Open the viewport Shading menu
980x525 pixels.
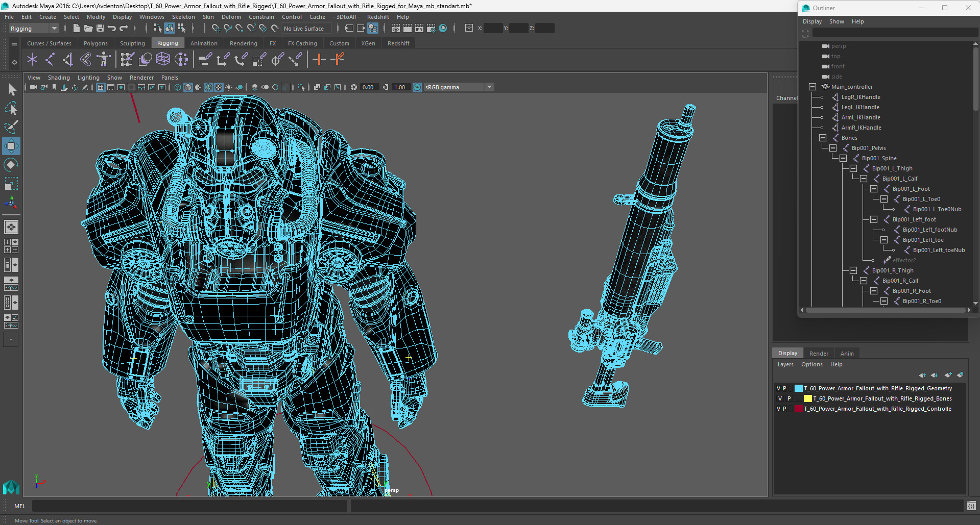(59, 78)
